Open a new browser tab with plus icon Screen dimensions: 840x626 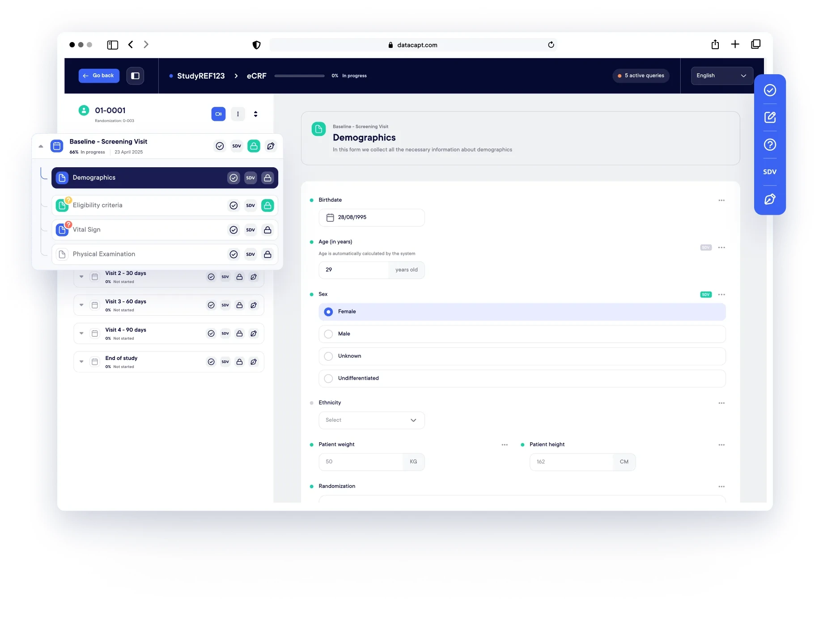pos(735,44)
